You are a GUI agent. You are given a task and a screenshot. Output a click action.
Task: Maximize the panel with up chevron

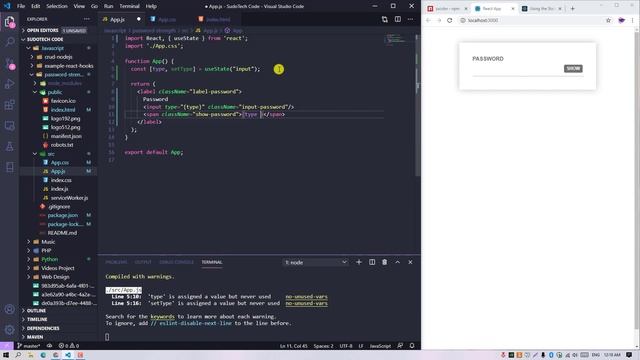(x=398, y=262)
